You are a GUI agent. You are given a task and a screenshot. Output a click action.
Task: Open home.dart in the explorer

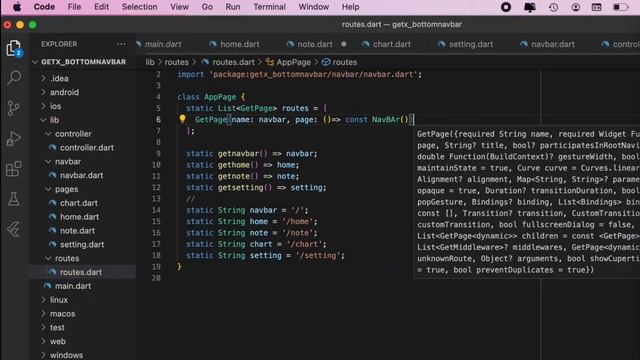[x=79, y=217]
